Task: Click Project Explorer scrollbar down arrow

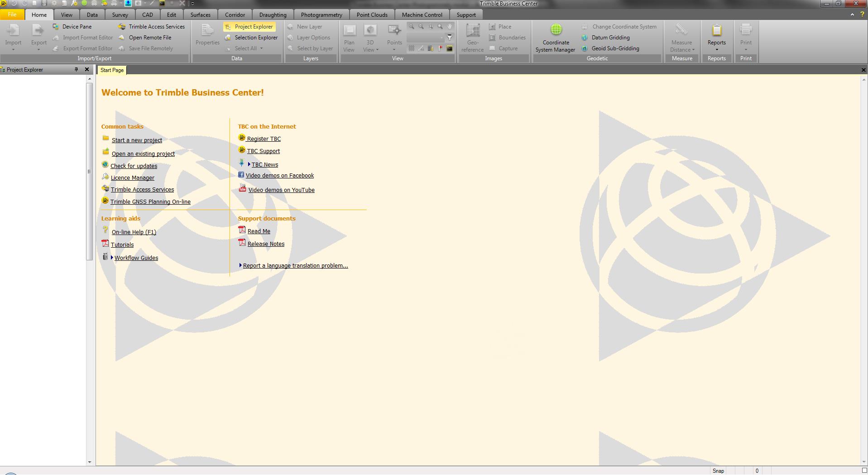Action: pyautogui.click(x=89, y=462)
